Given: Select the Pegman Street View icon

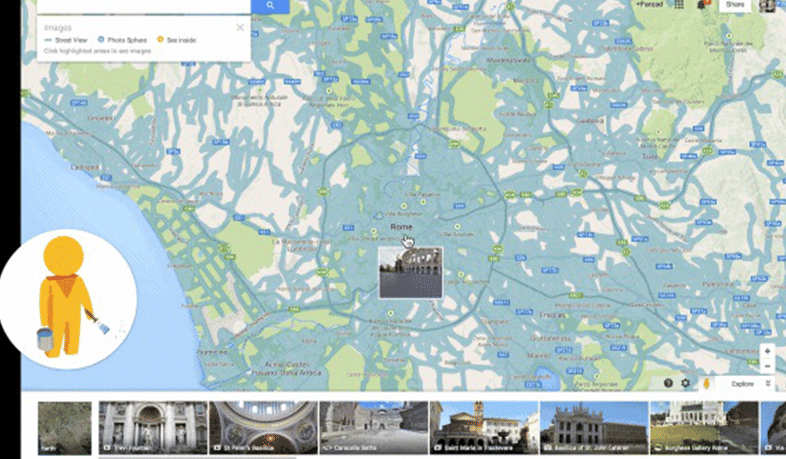Looking at the screenshot, I should tap(706, 384).
